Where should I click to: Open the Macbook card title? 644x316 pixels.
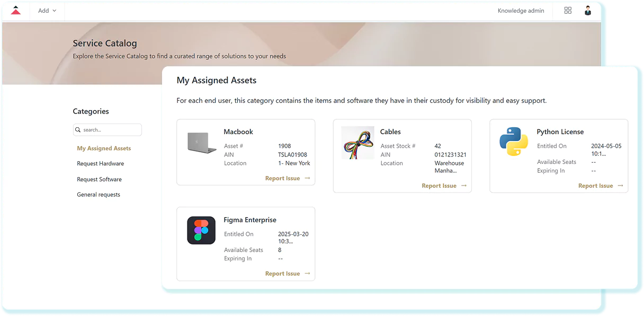(x=238, y=131)
